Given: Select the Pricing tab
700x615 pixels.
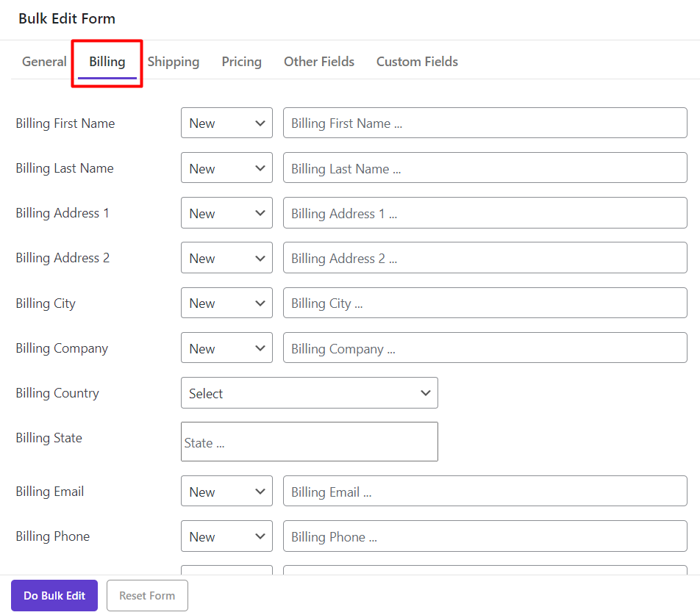Looking at the screenshot, I should [x=241, y=62].
